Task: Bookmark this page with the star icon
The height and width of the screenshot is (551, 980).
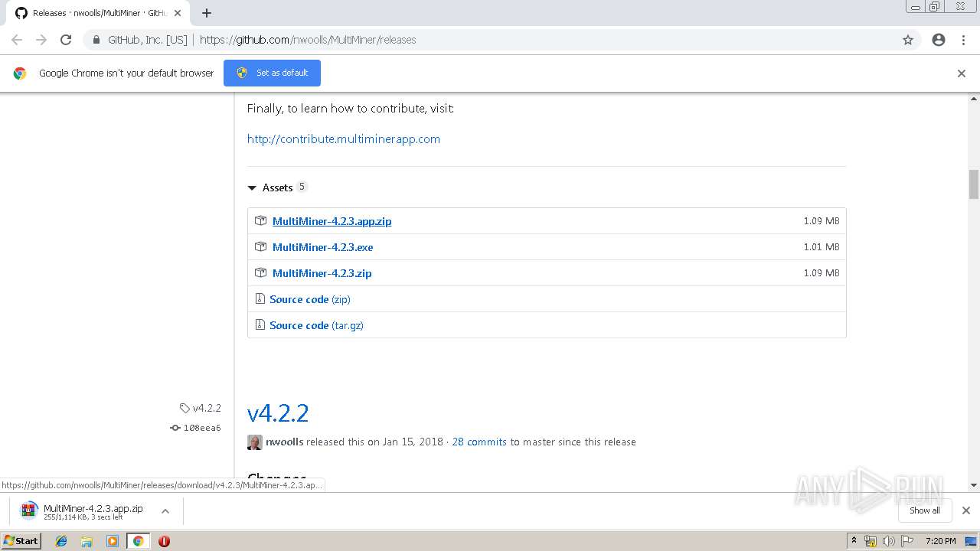Action: pyautogui.click(x=908, y=40)
